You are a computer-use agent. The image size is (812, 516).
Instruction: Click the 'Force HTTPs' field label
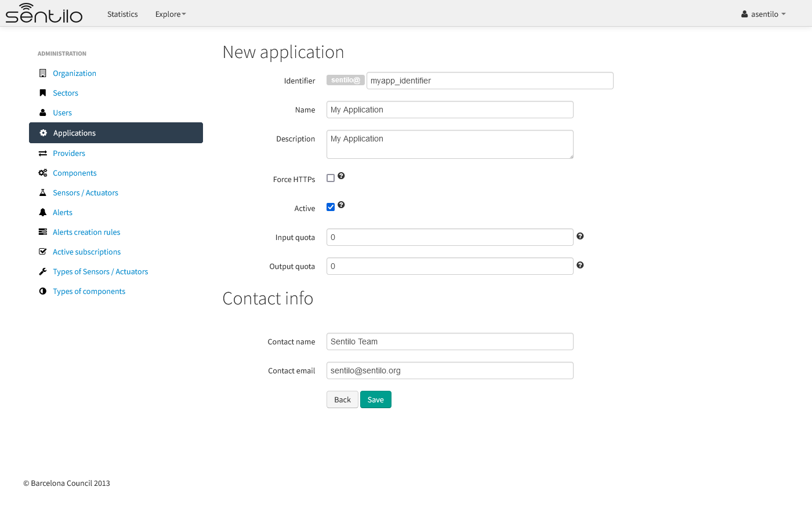[x=294, y=179]
